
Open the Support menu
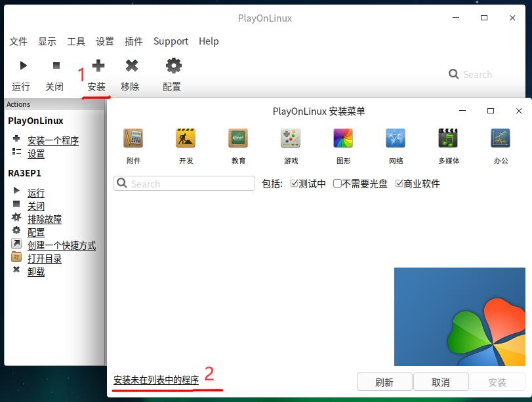pyautogui.click(x=171, y=41)
